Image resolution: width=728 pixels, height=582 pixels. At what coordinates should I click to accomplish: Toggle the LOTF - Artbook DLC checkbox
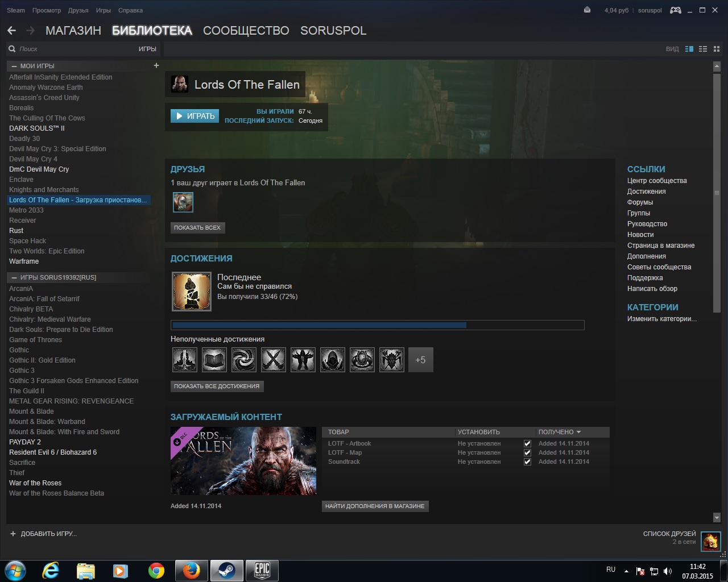coord(527,443)
